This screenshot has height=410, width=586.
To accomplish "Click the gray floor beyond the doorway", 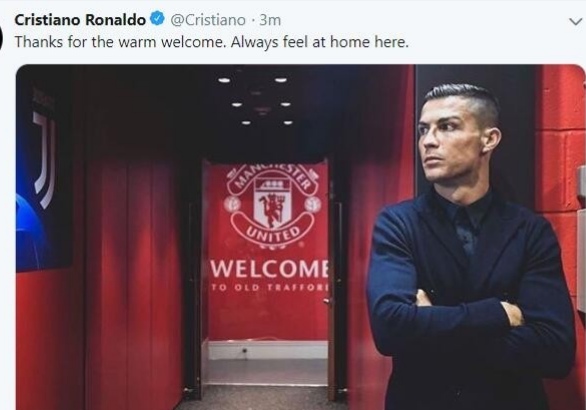I will click(267, 371).
